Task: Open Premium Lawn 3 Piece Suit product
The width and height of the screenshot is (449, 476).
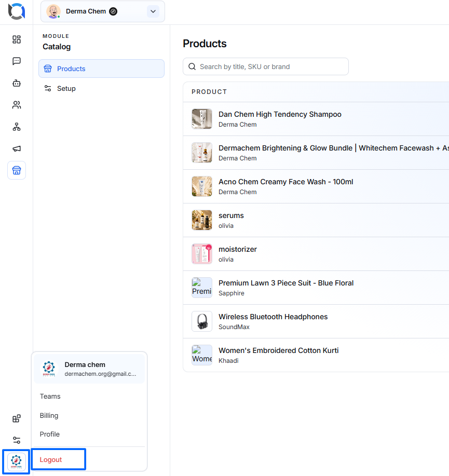Action: tap(286, 283)
